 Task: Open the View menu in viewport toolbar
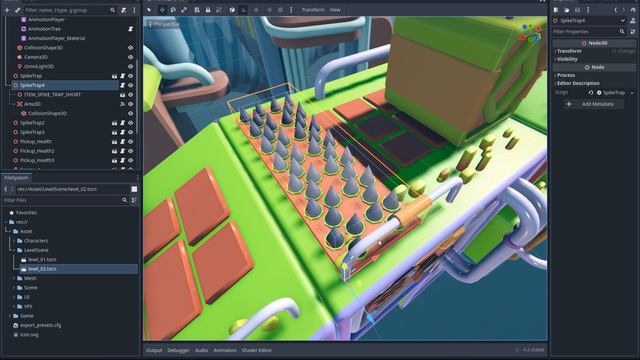(335, 10)
